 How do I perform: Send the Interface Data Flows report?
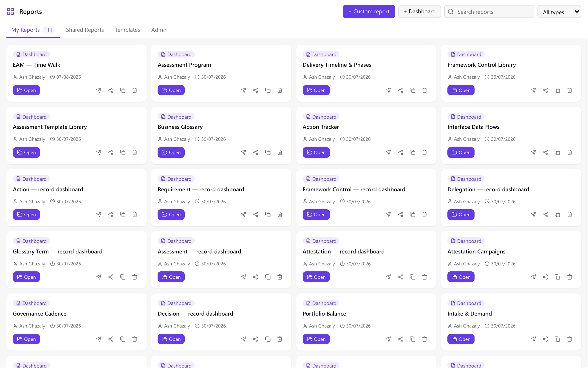point(534,152)
